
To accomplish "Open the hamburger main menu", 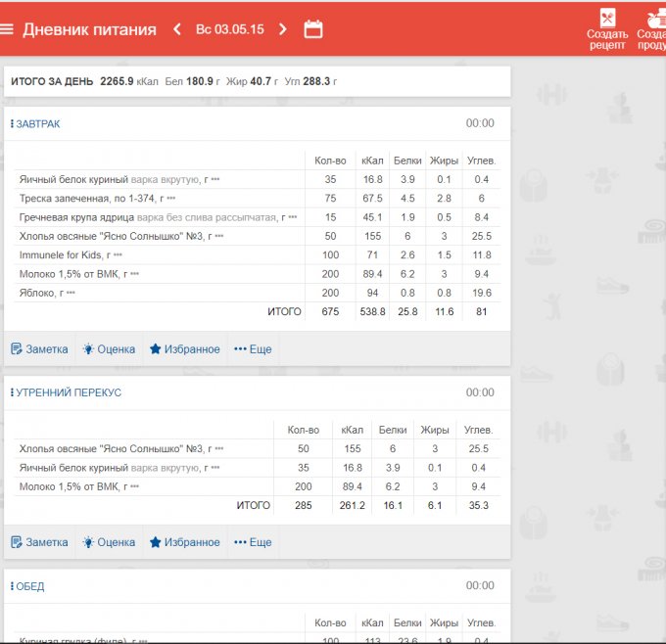I will (x=8, y=29).
